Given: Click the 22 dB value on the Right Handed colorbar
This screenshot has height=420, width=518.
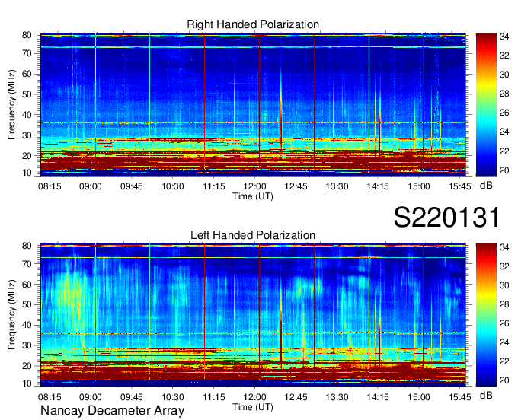Looking at the screenshot, I should coord(504,151).
